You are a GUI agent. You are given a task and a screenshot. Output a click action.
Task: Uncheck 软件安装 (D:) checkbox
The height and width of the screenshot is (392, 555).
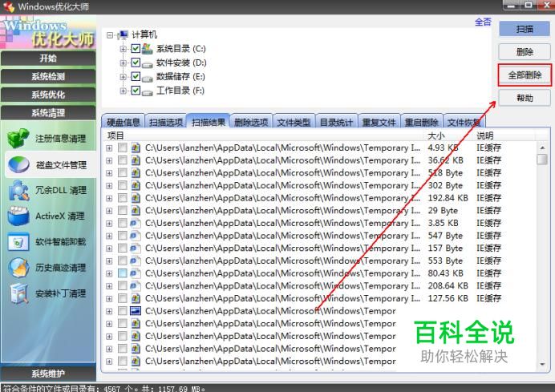coord(136,63)
